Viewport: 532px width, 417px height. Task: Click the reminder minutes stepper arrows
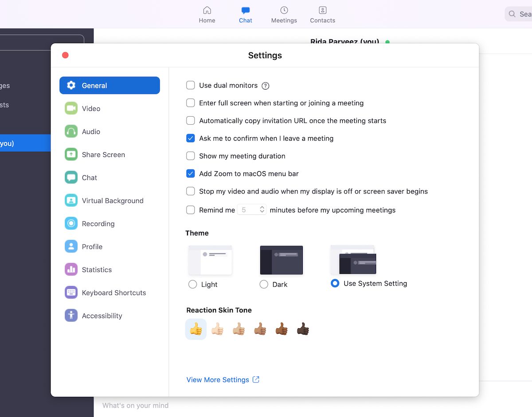pyautogui.click(x=262, y=210)
